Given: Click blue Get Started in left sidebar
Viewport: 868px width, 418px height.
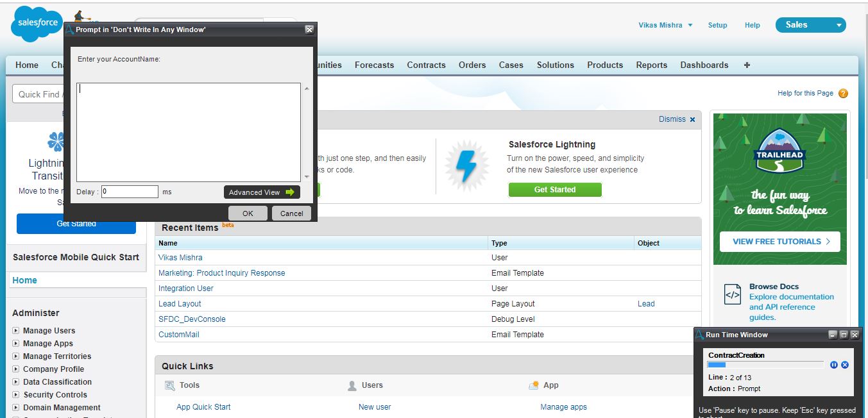Looking at the screenshot, I should pos(76,224).
